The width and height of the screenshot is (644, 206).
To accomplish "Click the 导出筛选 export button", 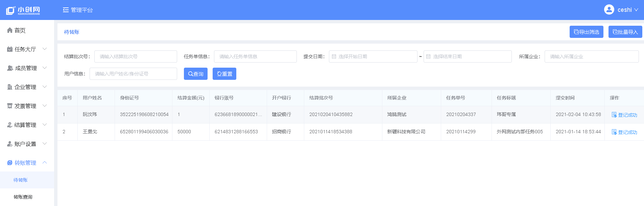I will pyautogui.click(x=586, y=32).
